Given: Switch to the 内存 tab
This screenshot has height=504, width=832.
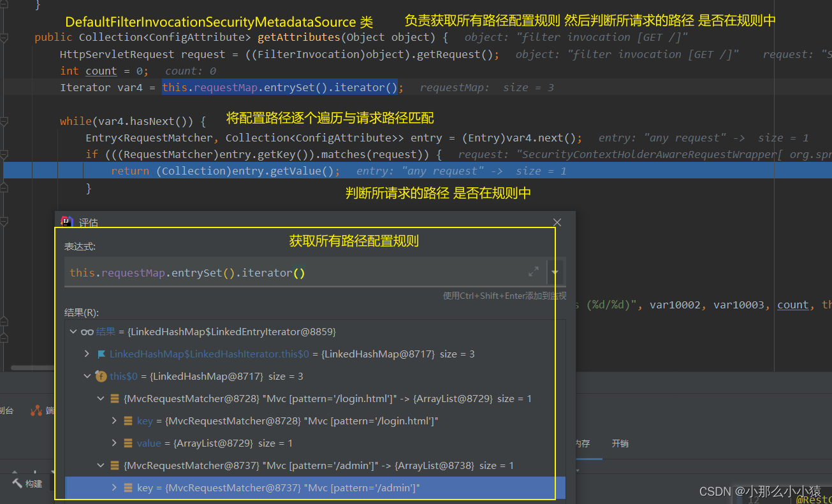Looking at the screenshot, I should click(x=581, y=443).
